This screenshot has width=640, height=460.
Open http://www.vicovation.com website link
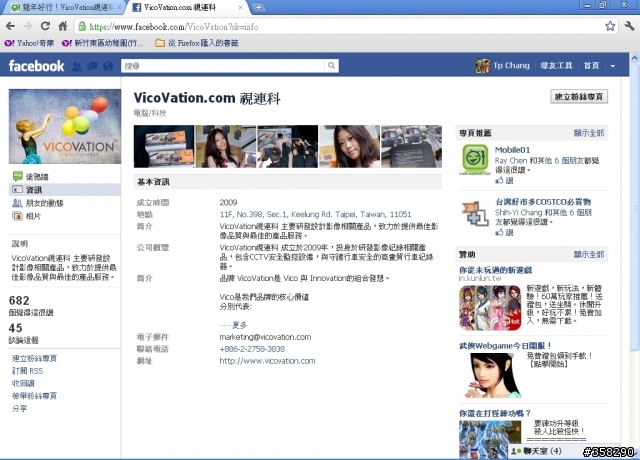267,361
